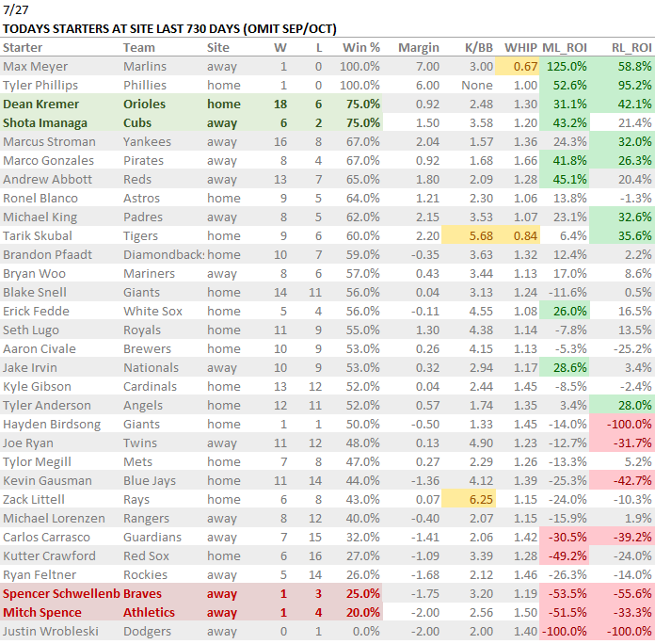Select the 'Tyler Anderson' starter cell

(47, 405)
